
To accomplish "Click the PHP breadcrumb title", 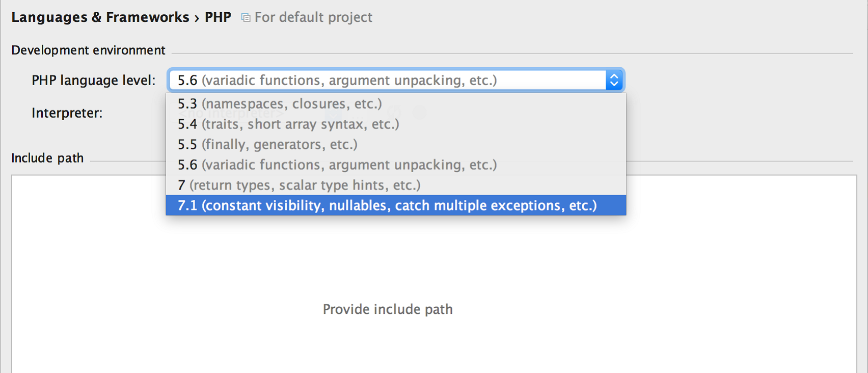I will coord(218,17).
